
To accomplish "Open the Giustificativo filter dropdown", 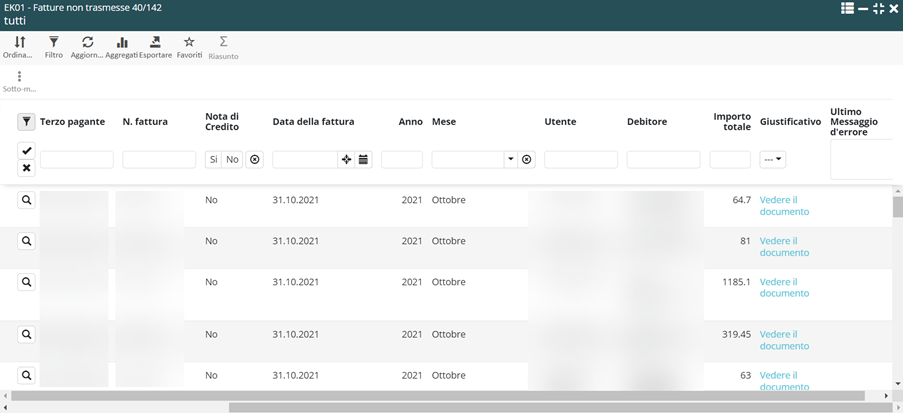I will pyautogui.click(x=773, y=159).
